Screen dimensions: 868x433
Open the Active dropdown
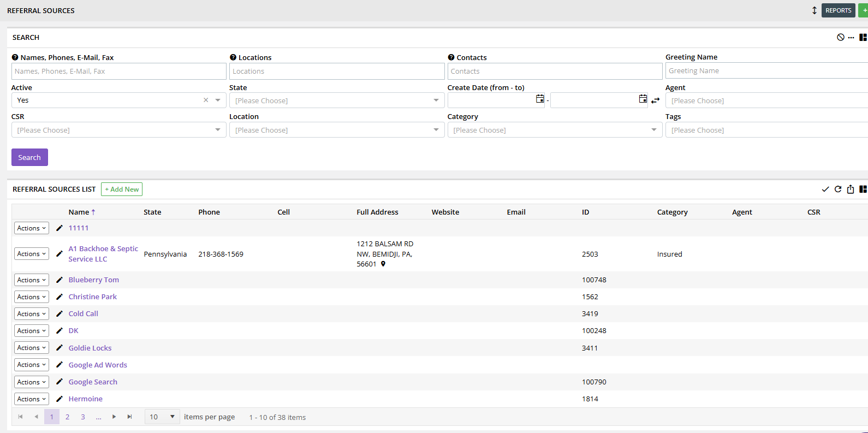[x=218, y=100]
